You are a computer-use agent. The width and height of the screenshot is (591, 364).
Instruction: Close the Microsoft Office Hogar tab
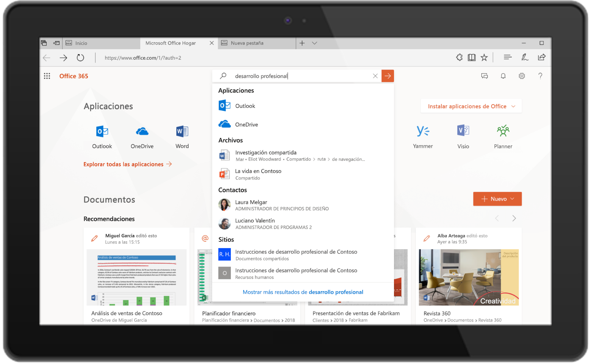[212, 43]
